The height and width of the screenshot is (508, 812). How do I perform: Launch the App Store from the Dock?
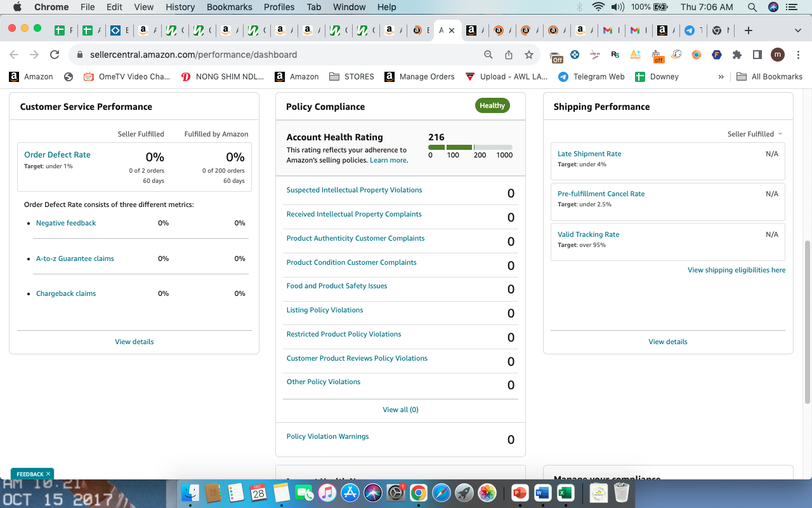[350, 492]
